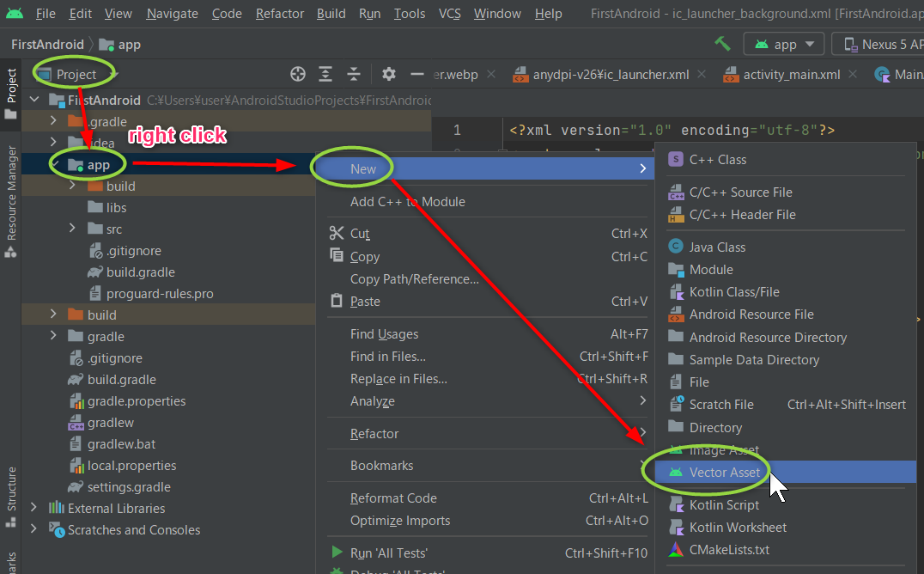Click FirstAndroid in the navigation breadcrumb

[x=47, y=44]
